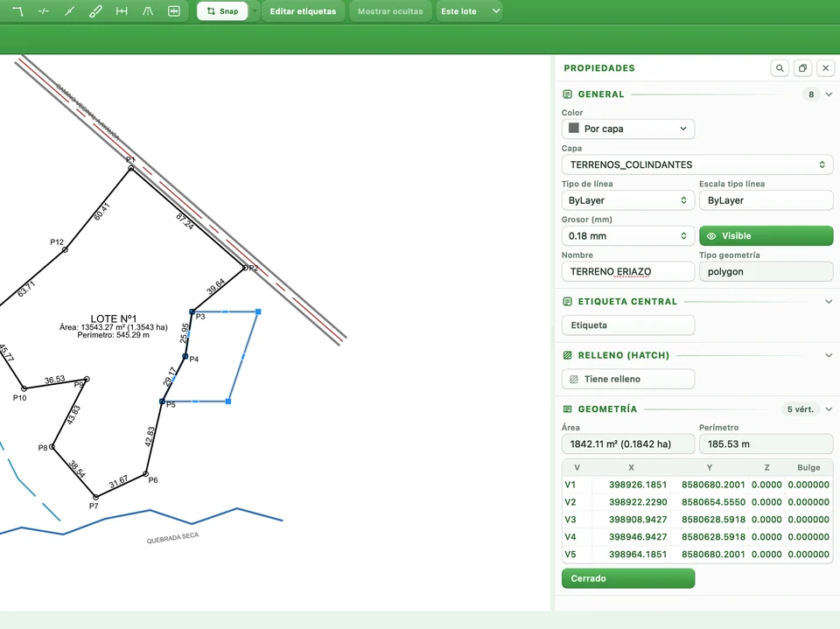Click the QUEBRADA SECA label on the map
The height and width of the screenshot is (629, 840).
(x=172, y=538)
